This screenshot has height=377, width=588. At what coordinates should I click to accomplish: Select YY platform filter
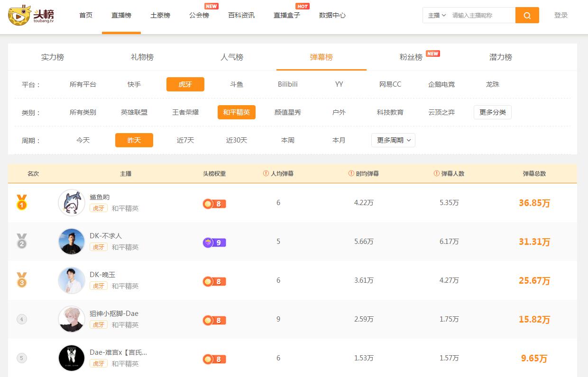pyautogui.click(x=339, y=84)
